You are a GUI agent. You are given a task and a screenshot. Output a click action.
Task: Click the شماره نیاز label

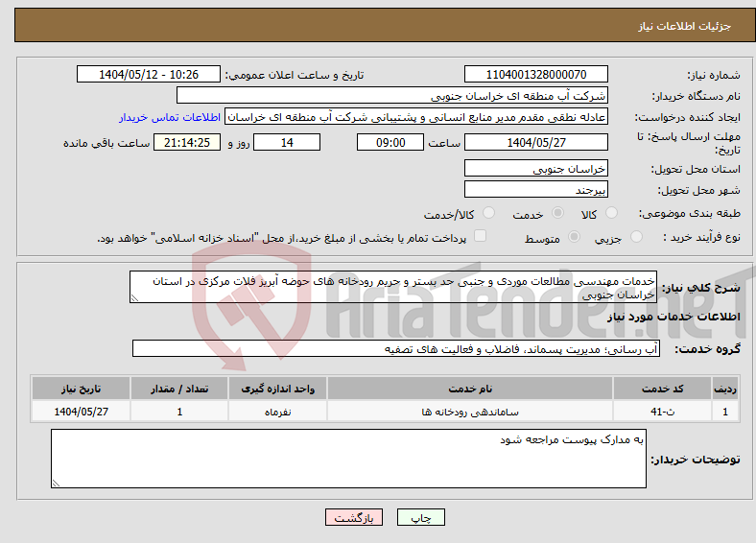coord(714,75)
